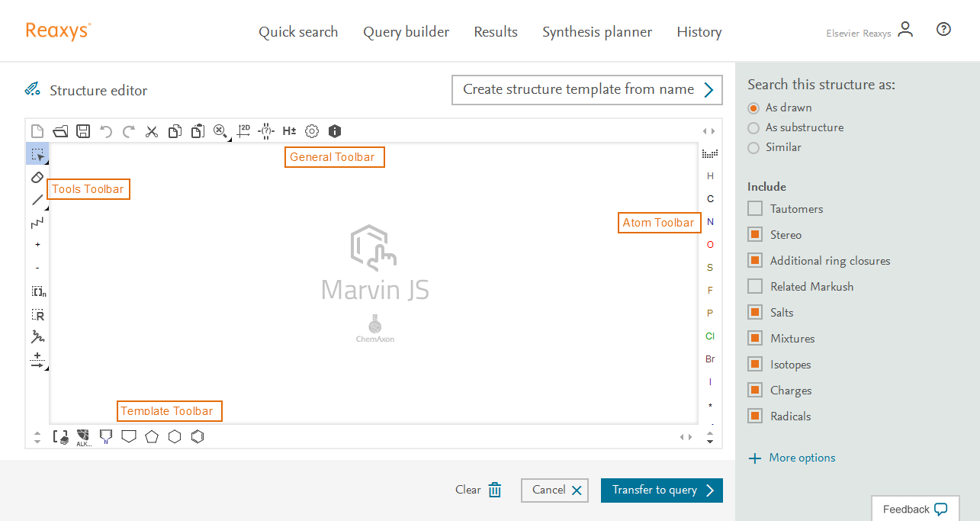Uncheck the Stereo option
The image size is (980, 521).
tap(755, 234)
